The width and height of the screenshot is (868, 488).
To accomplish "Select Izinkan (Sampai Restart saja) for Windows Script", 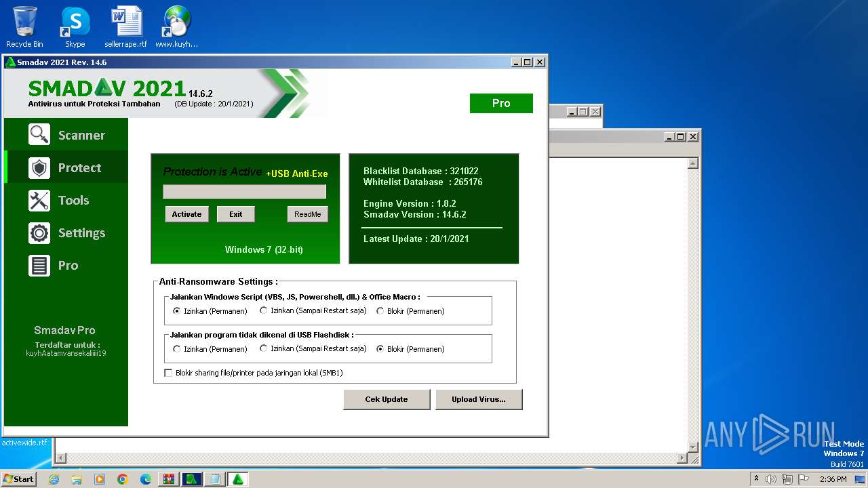I will pos(264,311).
